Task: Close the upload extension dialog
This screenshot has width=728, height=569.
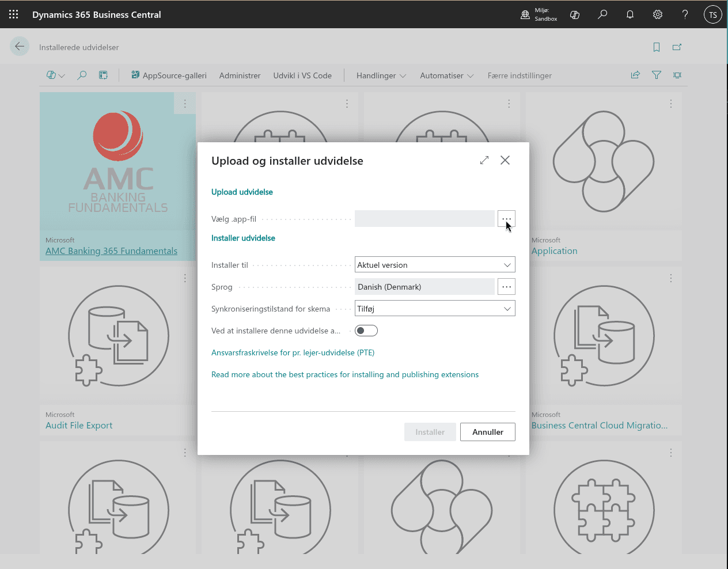Action: click(x=505, y=160)
